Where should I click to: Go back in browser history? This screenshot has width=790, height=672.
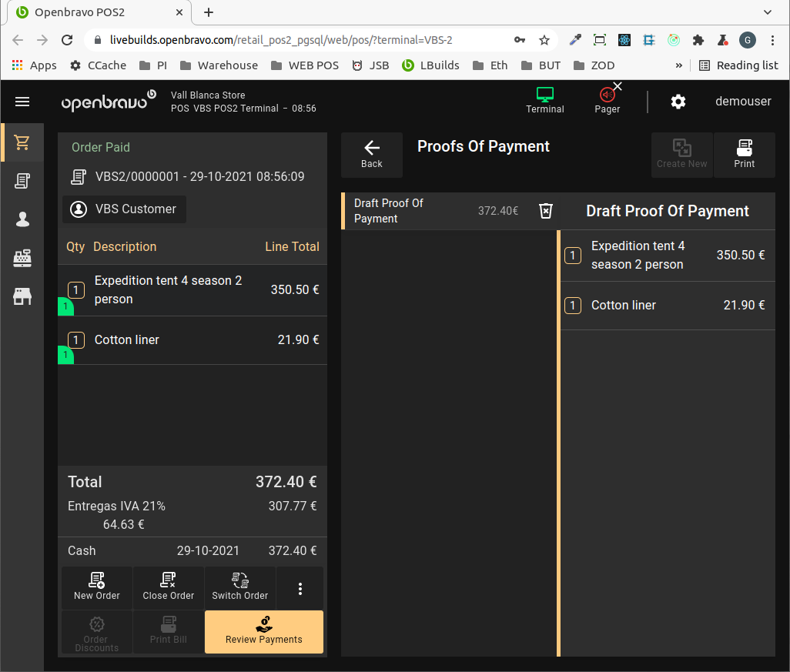click(18, 40)
